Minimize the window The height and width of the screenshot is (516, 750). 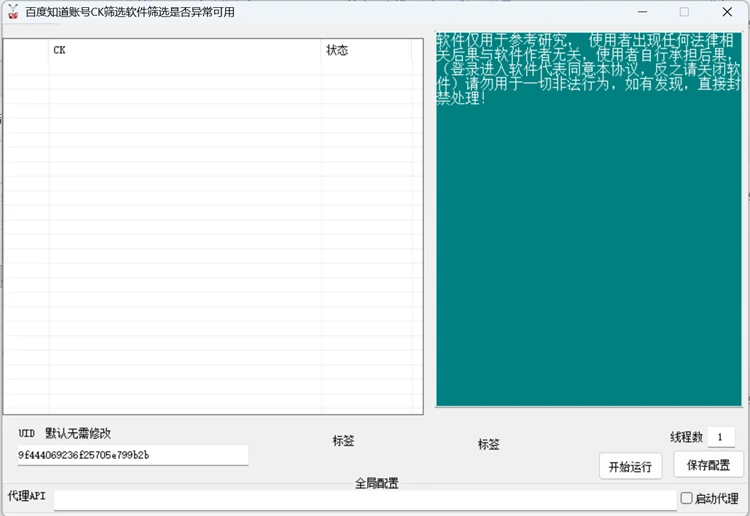tap(642, 12)
